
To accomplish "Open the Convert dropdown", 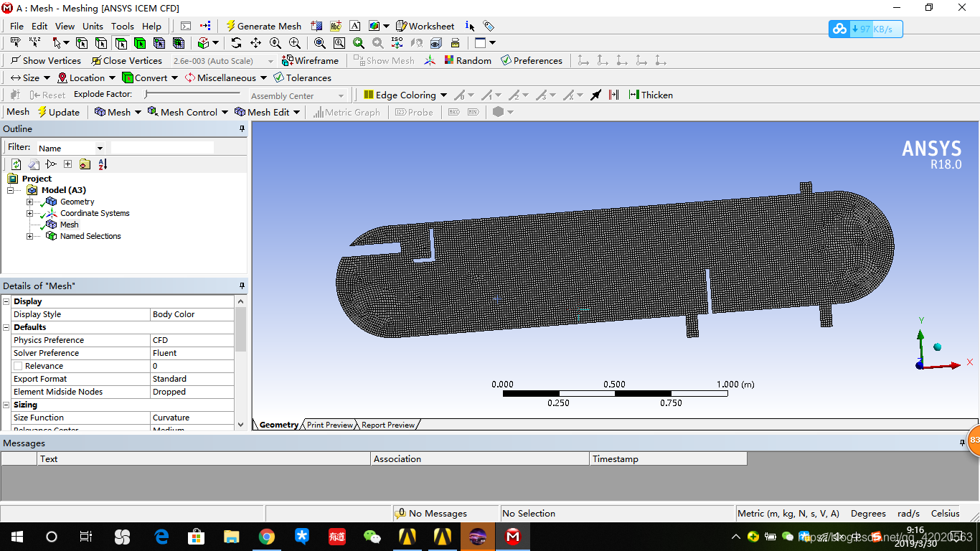I will coord(150,77).
